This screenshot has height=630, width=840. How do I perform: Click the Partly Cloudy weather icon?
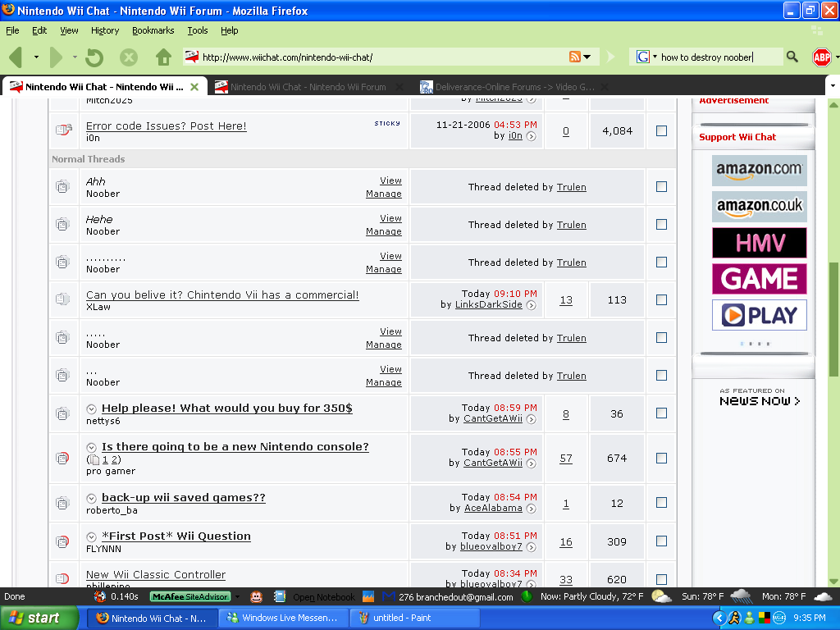[x=661, y=596]
